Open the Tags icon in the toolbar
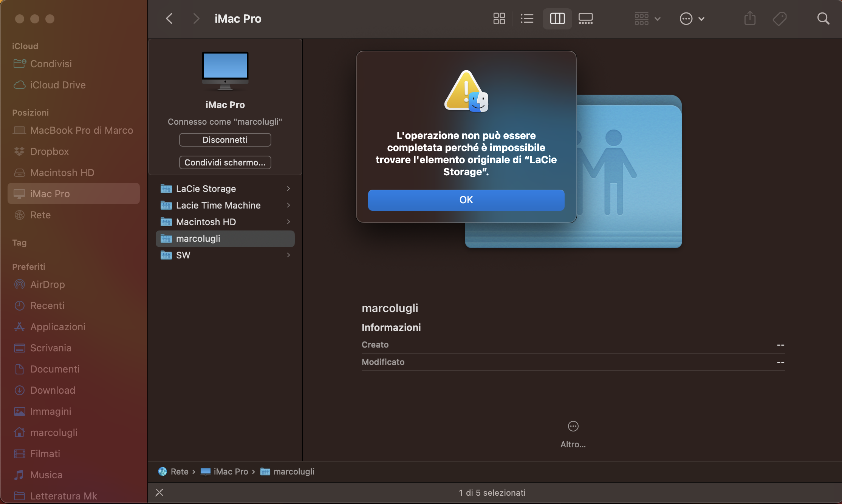 point(780,18)
